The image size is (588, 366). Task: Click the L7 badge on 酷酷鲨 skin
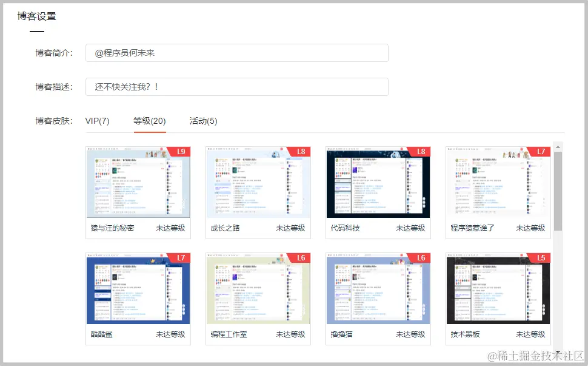tap(181, 257)
